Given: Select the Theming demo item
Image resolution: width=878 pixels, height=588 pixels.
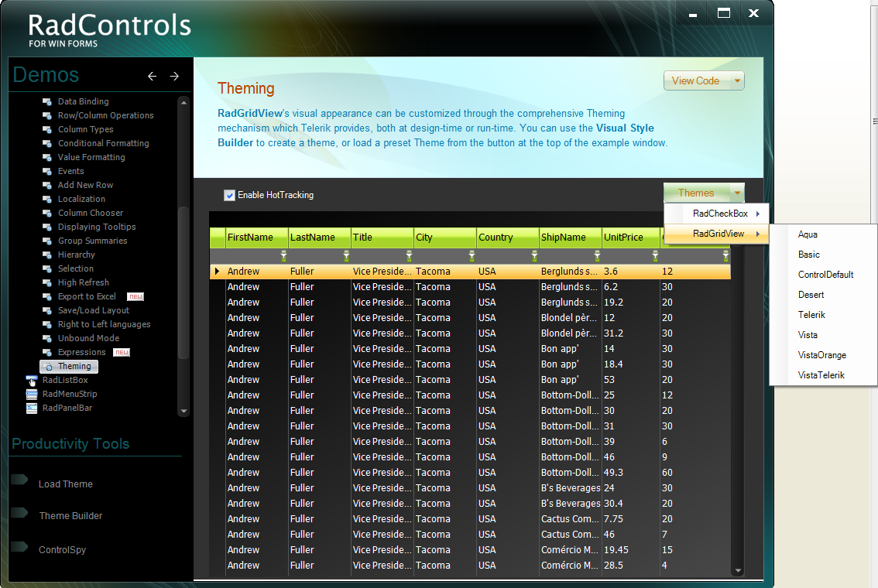Looking at the screenshot, I should click(69, 367).
